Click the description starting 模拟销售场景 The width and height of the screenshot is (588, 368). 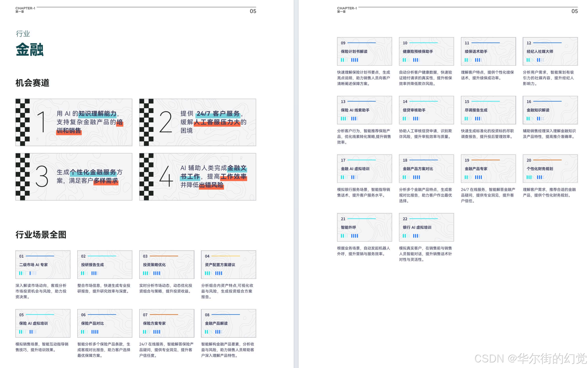pyautogui.click(x=42, y=347)
